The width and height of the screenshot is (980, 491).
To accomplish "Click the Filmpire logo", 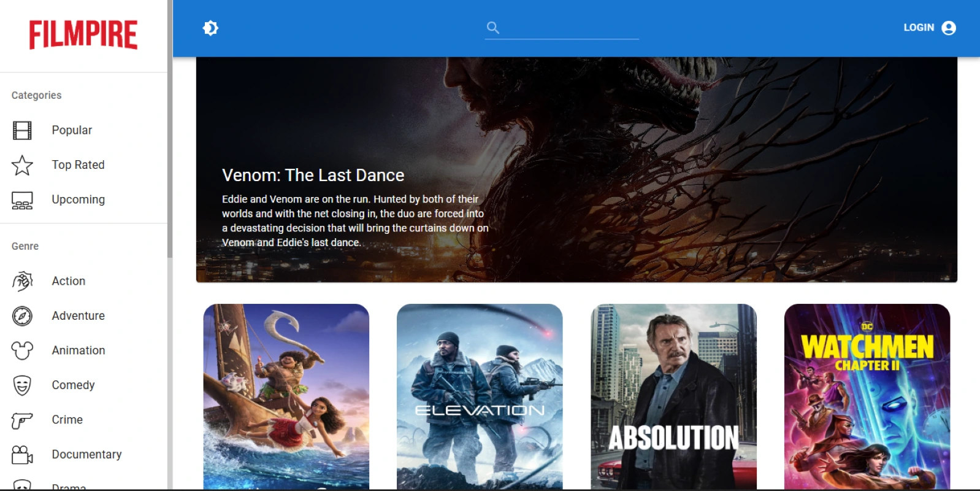I will 83,34.
